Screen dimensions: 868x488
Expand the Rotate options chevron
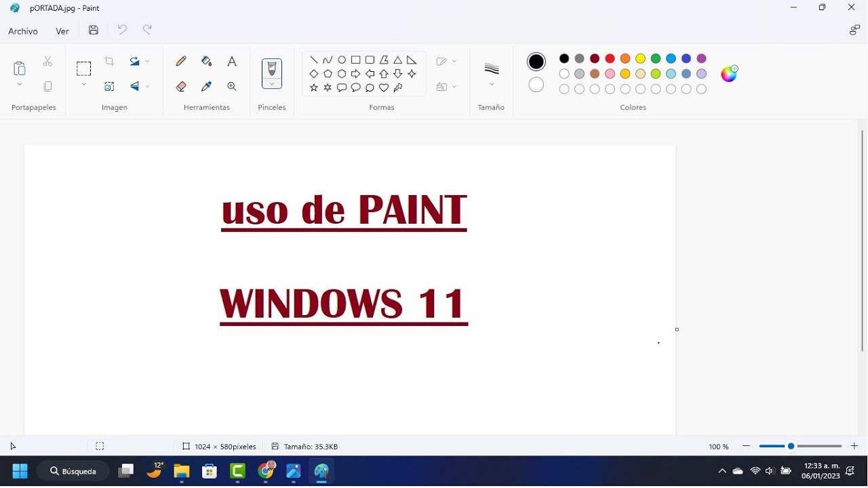coord(147,62)
